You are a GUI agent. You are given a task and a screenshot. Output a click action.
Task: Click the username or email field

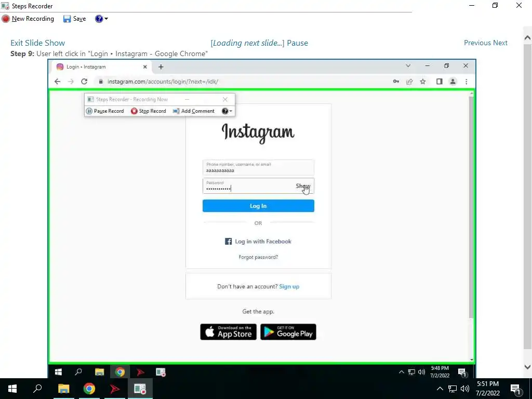click(258, 167)
